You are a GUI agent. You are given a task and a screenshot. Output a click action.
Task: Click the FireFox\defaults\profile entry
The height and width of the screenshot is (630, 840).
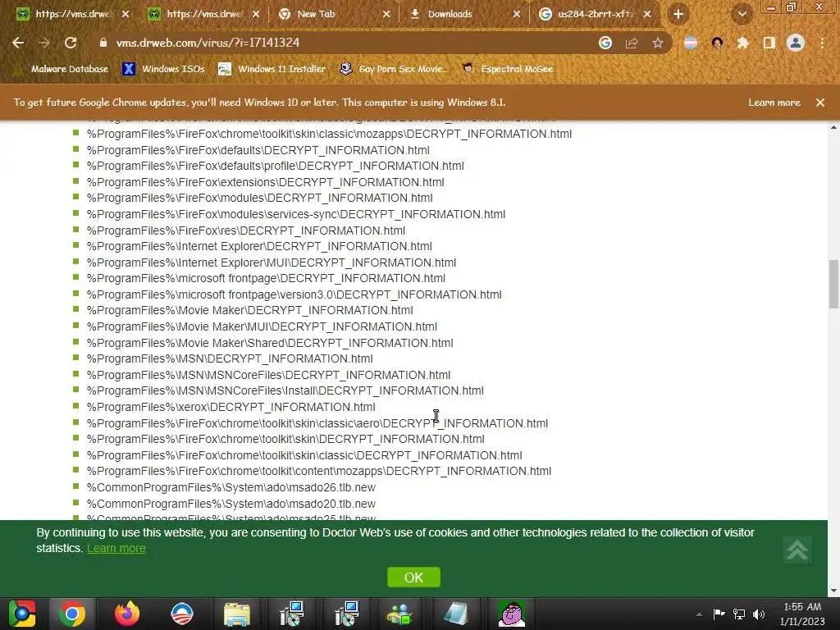276,166
